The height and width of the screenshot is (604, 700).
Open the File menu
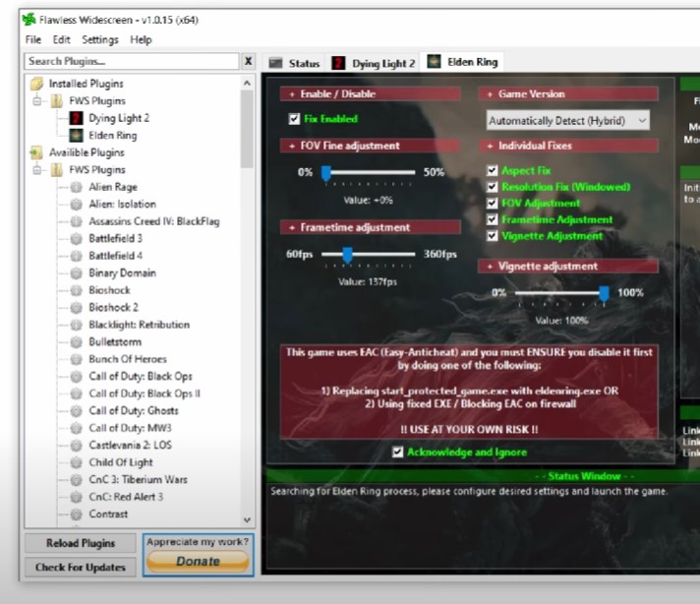33,39
